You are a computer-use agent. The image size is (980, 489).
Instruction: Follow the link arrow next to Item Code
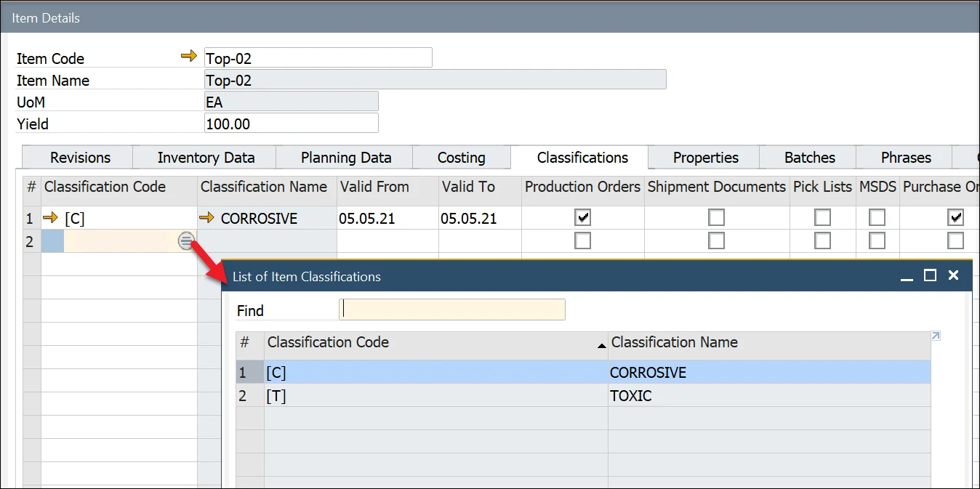click(188, 57)
